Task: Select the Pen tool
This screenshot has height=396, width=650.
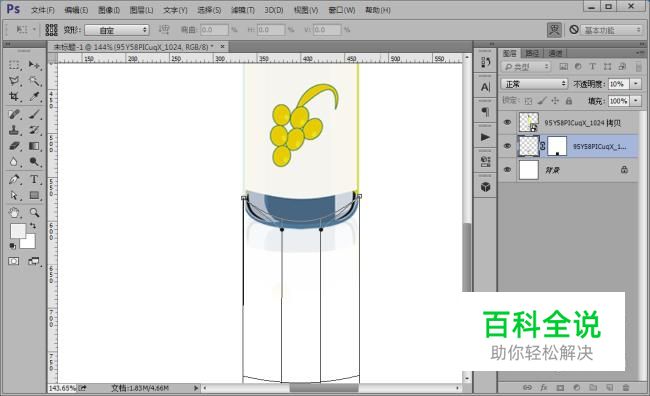Action: coord(14,180)
